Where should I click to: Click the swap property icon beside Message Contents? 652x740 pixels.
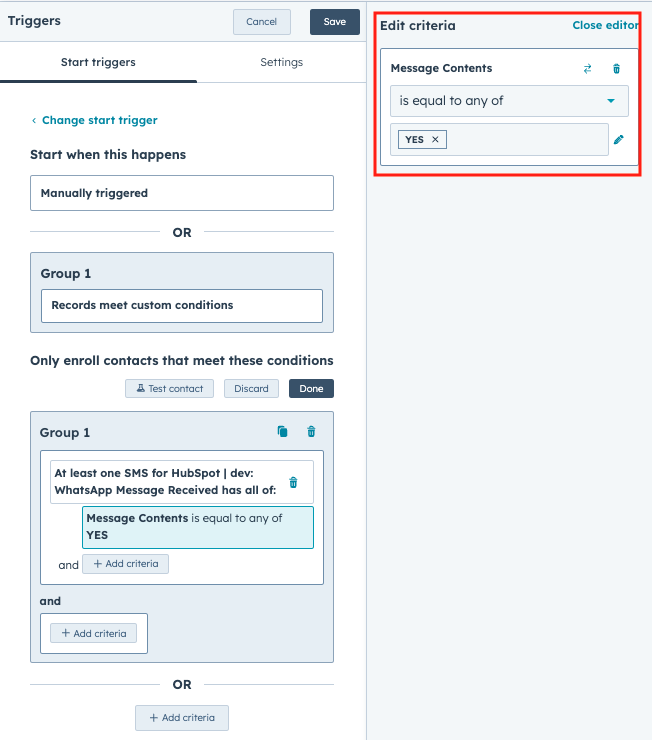(587, 69)
